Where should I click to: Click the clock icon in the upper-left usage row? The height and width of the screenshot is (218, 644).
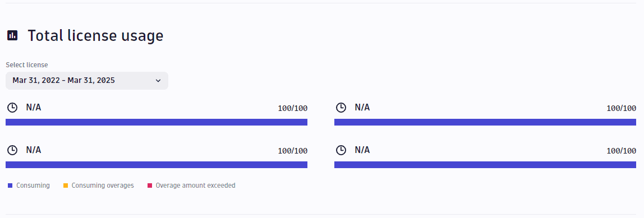pos(12,108)
